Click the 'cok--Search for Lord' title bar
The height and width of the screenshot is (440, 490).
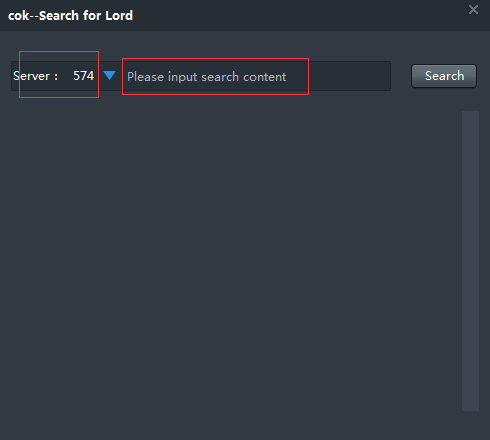pos(245,15)
